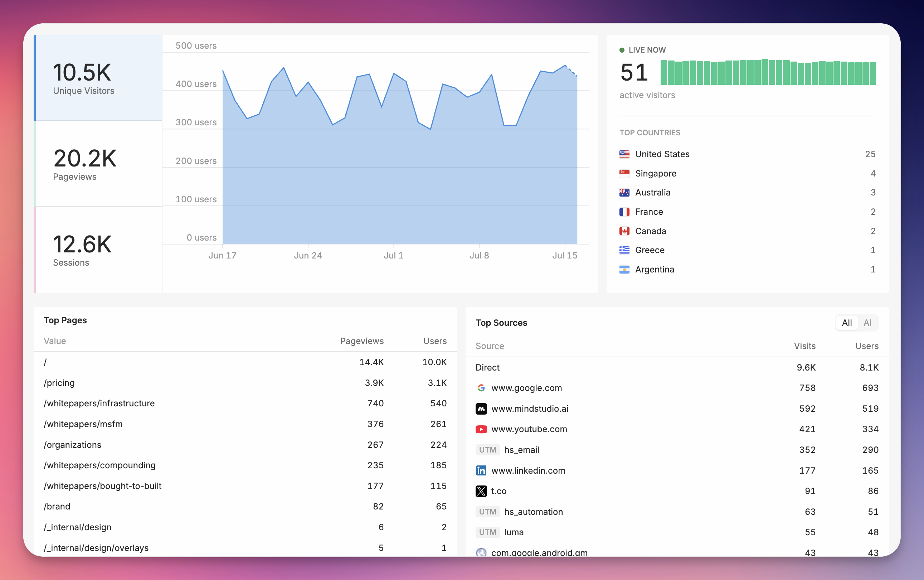Click the Australia country name

652,193
